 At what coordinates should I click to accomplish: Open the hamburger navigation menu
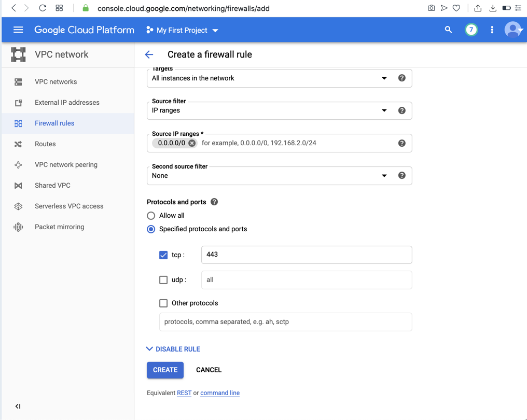pyautogui.click(x=18, y=30)
